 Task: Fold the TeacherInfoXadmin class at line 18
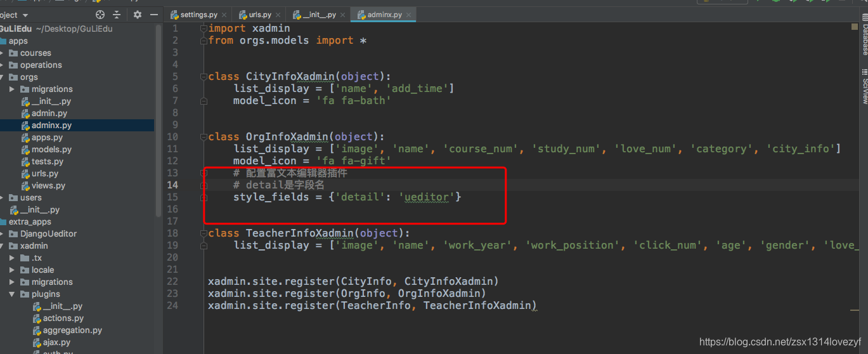(x=204, y=233)
